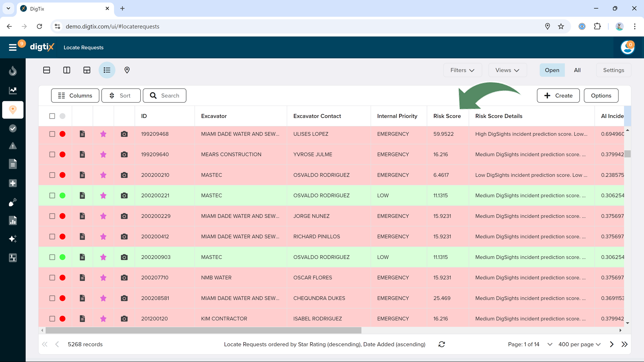Select the two-column split layout icon
The width and height of the screenshot is (644, 362).
[67, 70]
